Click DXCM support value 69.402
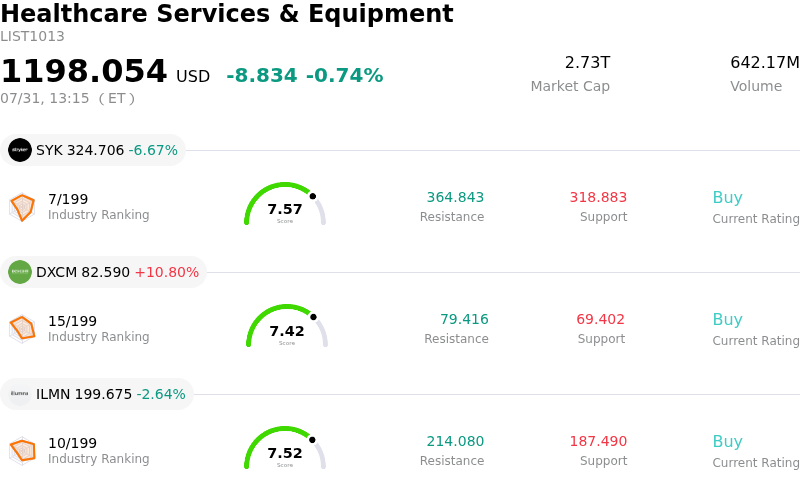Viewport: 800px width, 488px height. point(601,319)
